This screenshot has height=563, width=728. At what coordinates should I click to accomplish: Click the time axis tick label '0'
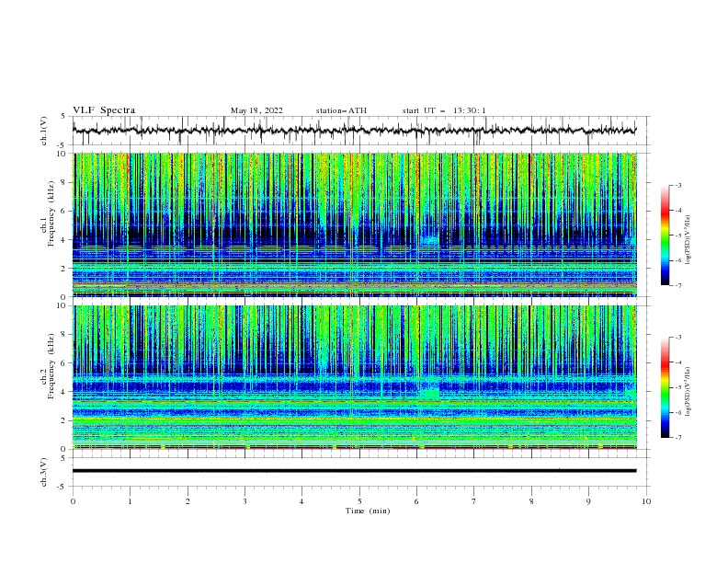73,501
